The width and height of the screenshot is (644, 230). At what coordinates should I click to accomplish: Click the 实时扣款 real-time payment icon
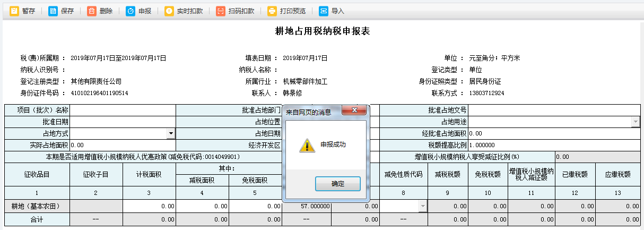[169, 11]
